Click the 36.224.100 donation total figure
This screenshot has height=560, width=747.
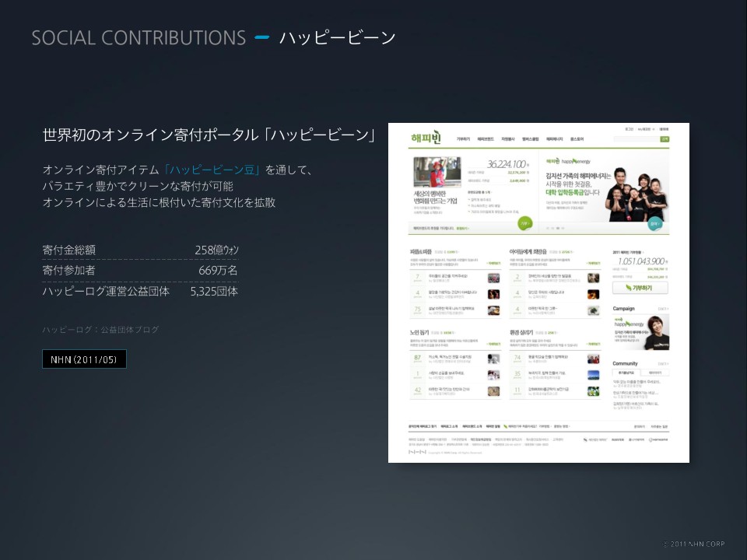507,164
